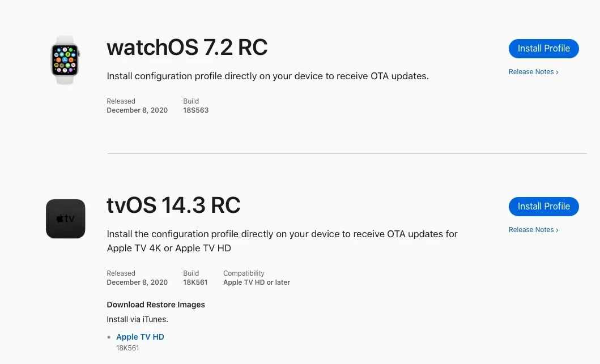The width and height of the screenshot is (600, 364).
Task: Click the colorful app grid on the watch face
Action: (x=65, y=59)
